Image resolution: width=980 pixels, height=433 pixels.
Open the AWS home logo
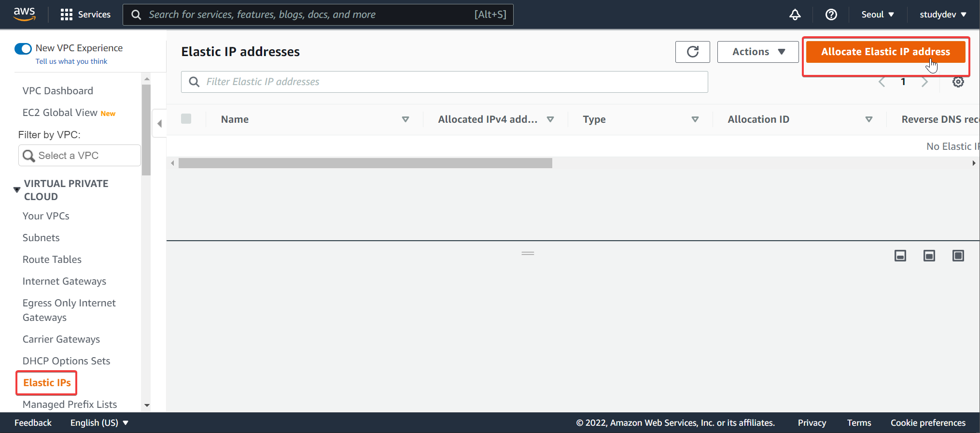pyautogui.click(x=24, y=14)
